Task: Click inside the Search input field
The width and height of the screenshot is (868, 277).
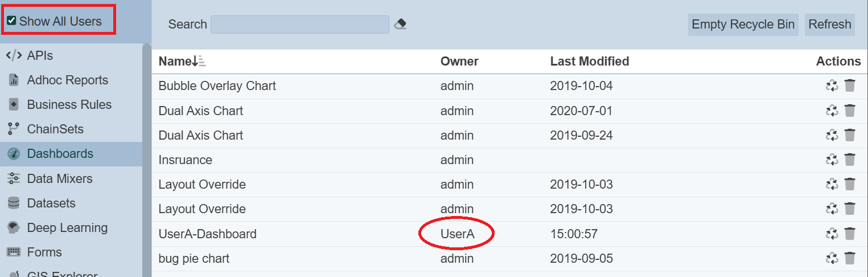Action: [x=299, y=25]
